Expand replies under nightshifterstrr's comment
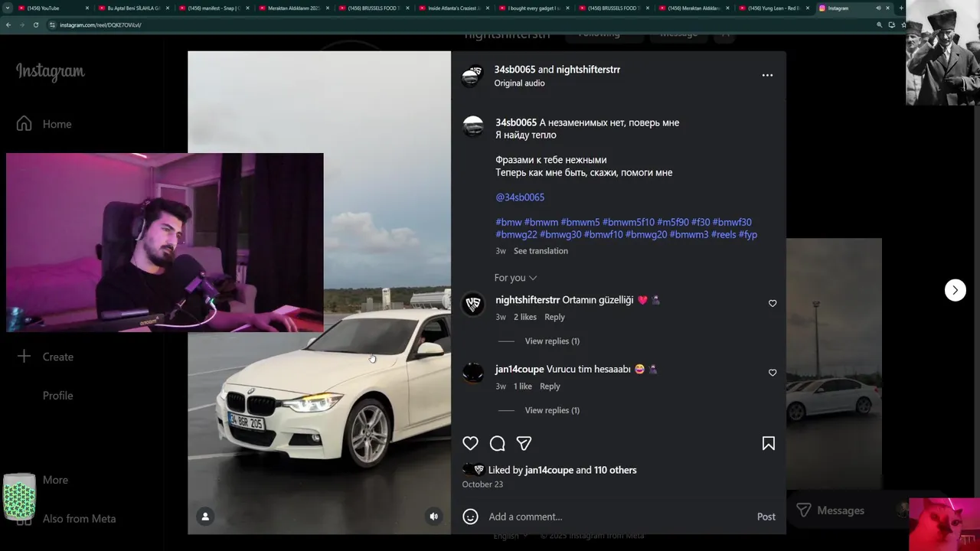 552,341
